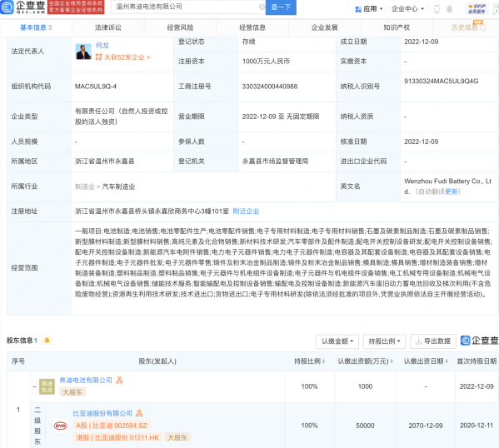Open the equity structure icon beside 弗迪电池有限公司
Image resolution: width=499 pixels, height=448 pixels.
tap(119, 380)
